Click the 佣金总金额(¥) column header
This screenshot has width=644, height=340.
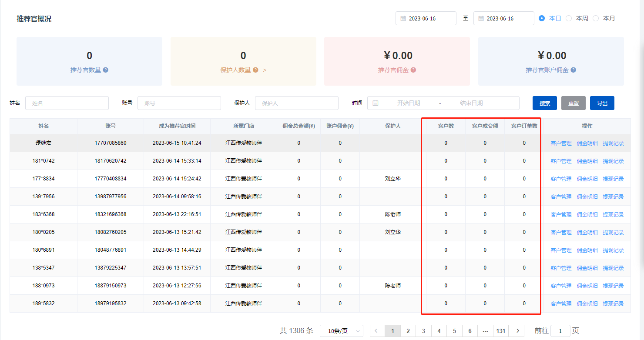click(x=299, y=126)
